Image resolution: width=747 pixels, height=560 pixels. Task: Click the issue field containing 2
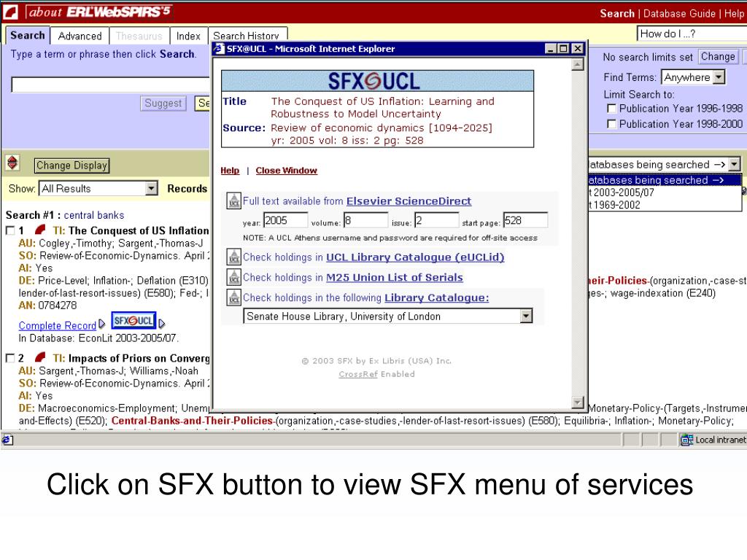pos(437,220)
